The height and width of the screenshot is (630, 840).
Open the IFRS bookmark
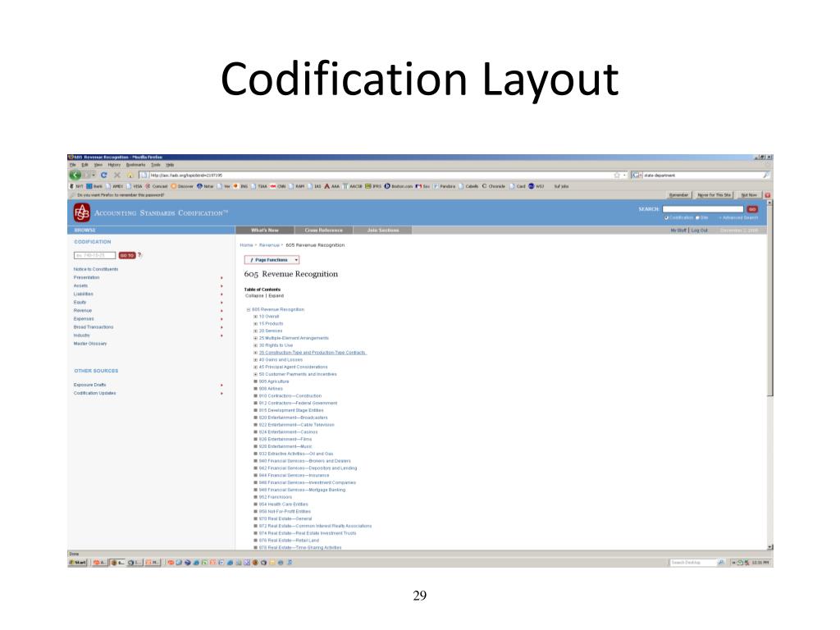pyautogui.click(x=373, y=186)
